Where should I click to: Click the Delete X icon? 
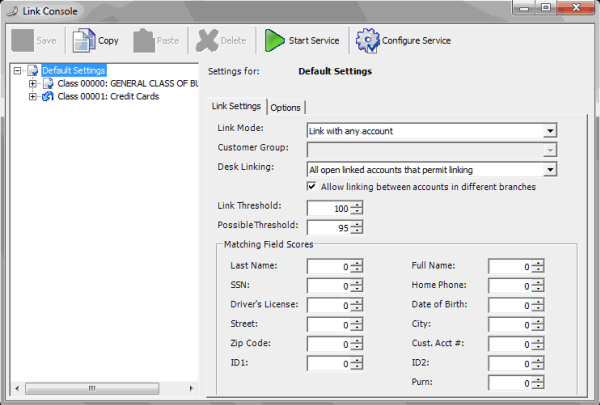point(207,41)
